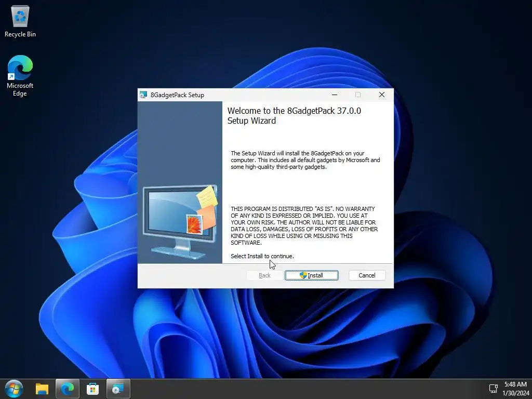This screenshot has width=532, height=399.
Task: Open File Explorer from the taskbar
Action: pyautogui.click(x=42, y=389)
